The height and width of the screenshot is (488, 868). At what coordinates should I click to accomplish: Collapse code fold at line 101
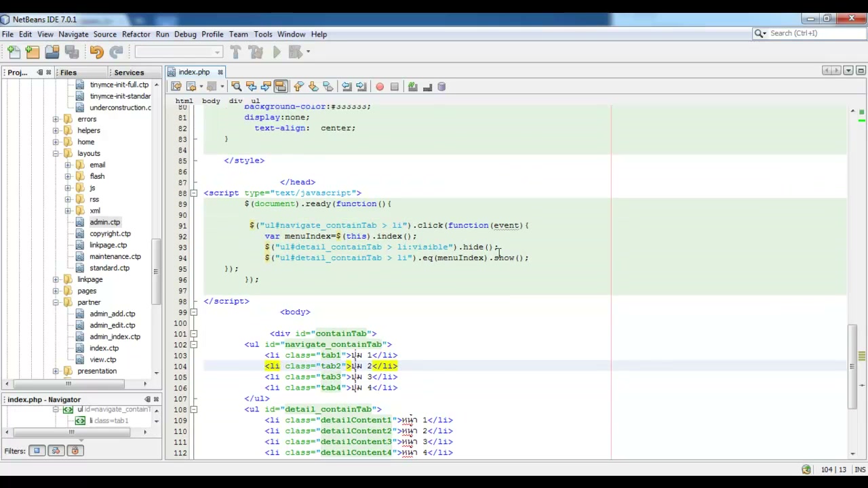[194, 333]
